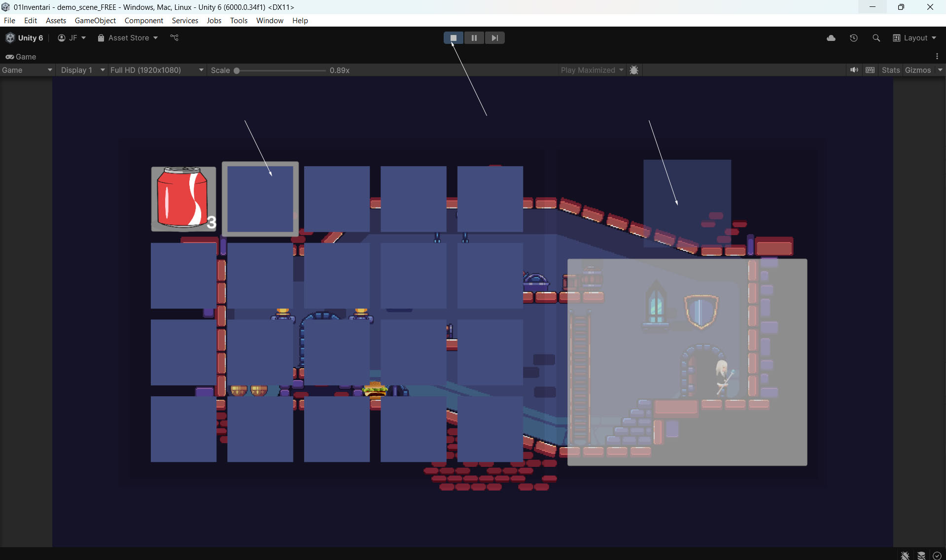Pause the running game

point(474,38)
